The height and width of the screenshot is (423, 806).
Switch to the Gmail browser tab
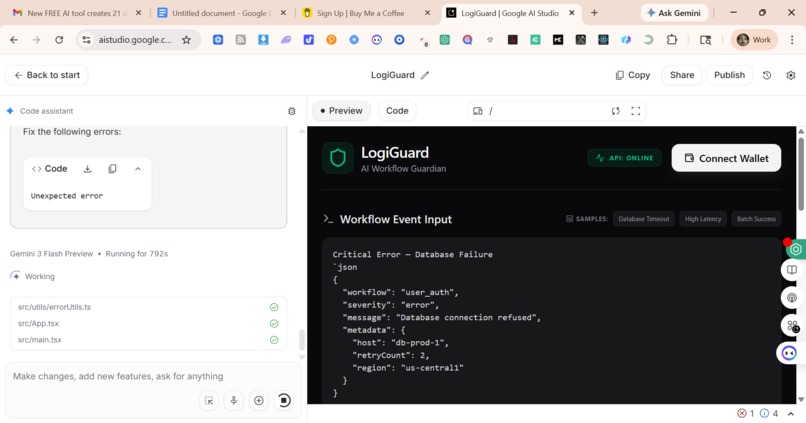click(75, 13)
